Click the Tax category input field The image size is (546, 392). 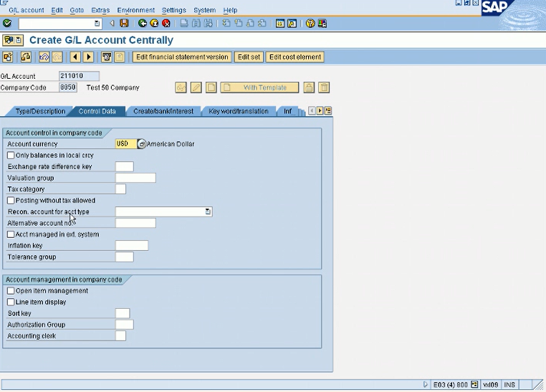point(120,189)
